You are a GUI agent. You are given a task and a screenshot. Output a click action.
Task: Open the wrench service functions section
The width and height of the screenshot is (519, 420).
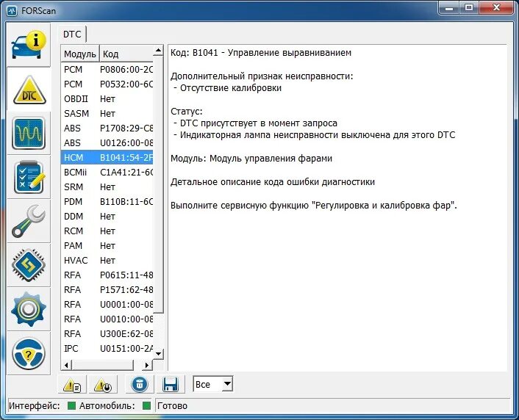[29, 221]
